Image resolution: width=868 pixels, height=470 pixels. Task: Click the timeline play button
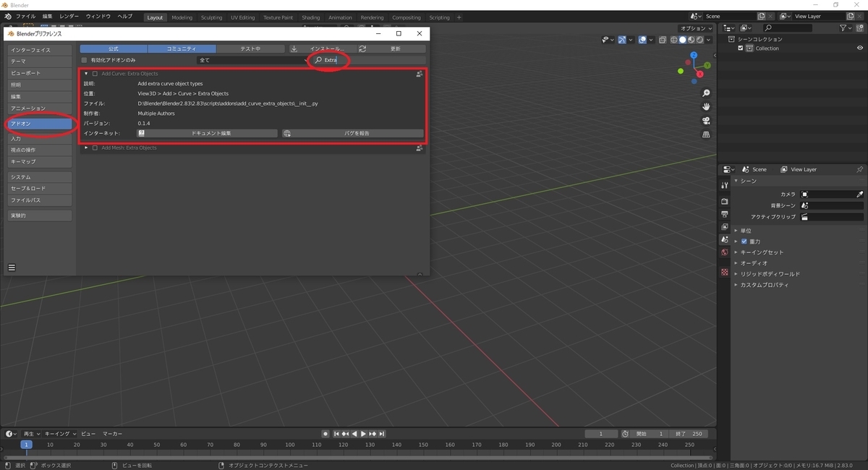pos(363,433)
